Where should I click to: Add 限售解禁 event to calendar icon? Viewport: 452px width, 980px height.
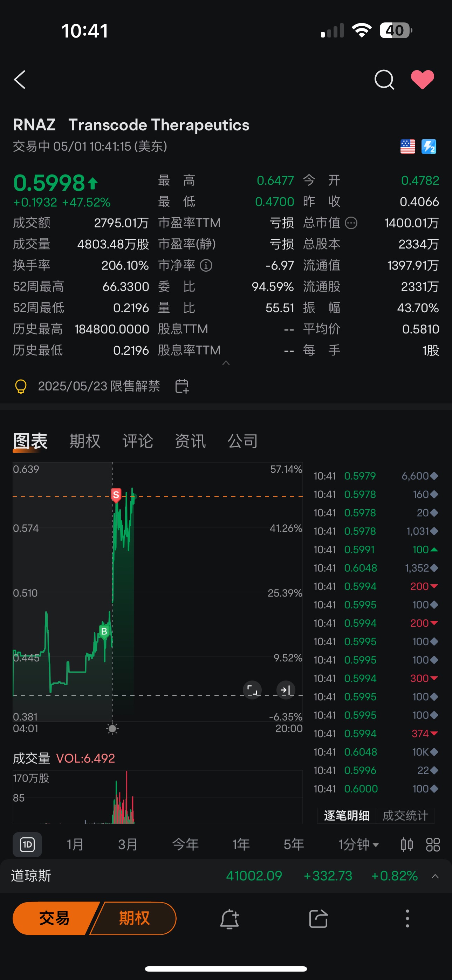(x=182, y=387)
